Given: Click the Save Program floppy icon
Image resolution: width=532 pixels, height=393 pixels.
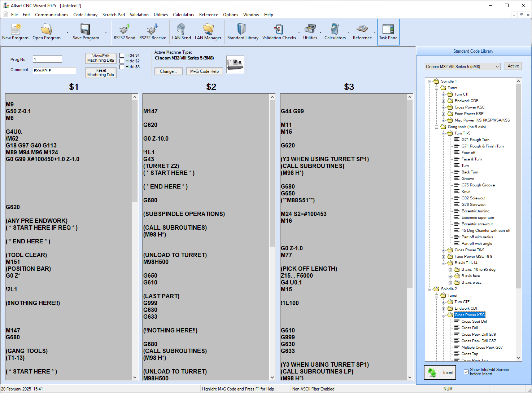Looking at the screenshot, I should pos(86,29).
